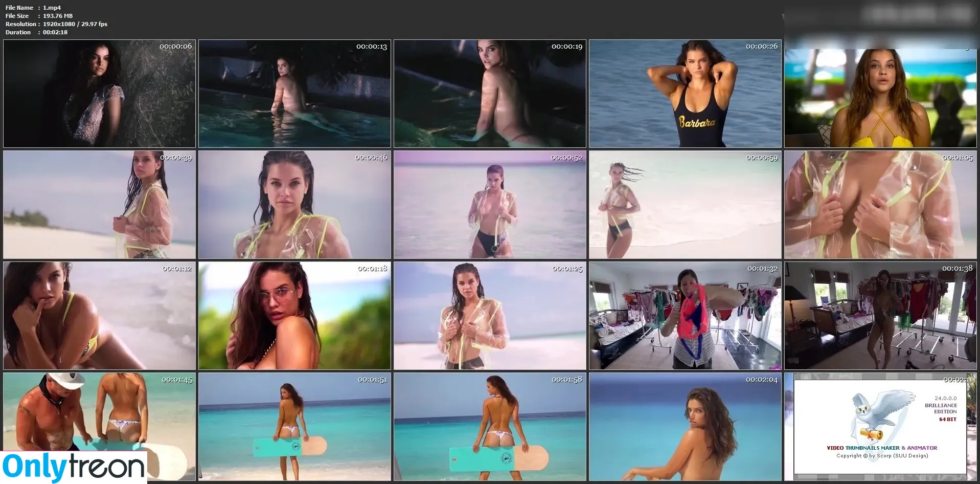
Task: Select the thumbnail stamped 00:00:19
Action: [490, 94]
